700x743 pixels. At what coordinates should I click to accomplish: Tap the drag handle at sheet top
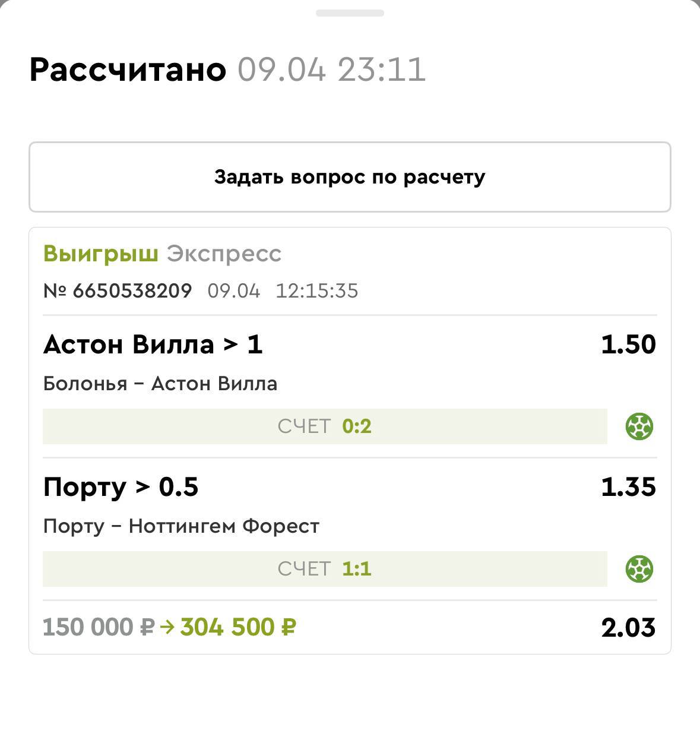click(350, 13)
